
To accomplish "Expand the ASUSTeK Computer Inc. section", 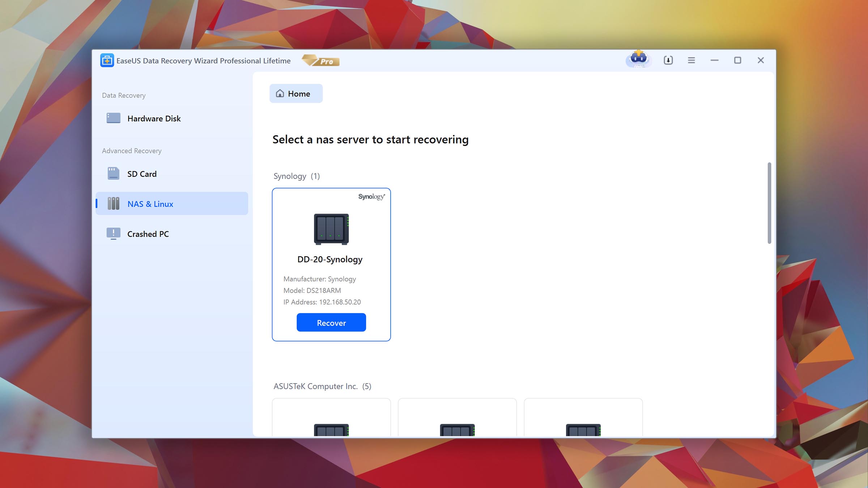I will (322, 385).
